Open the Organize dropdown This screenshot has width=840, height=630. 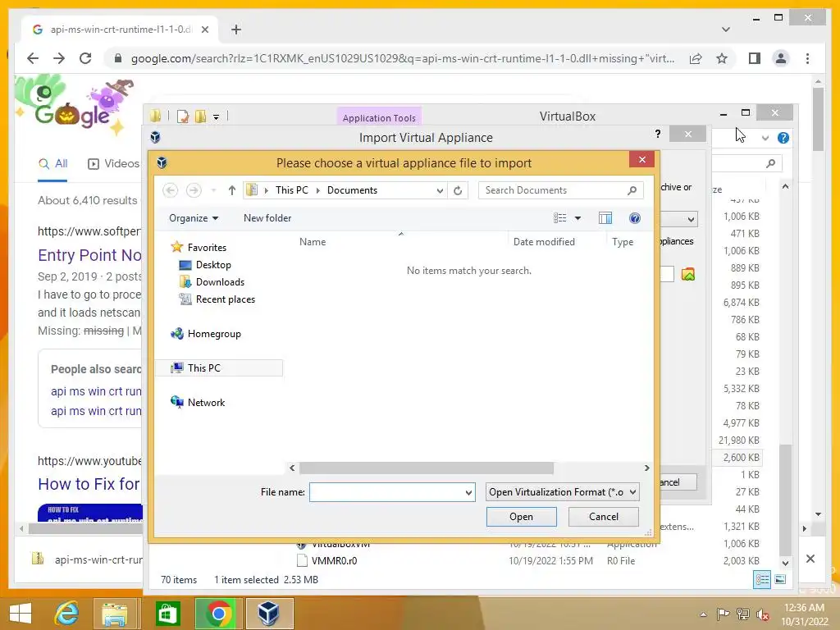point(194,218)
